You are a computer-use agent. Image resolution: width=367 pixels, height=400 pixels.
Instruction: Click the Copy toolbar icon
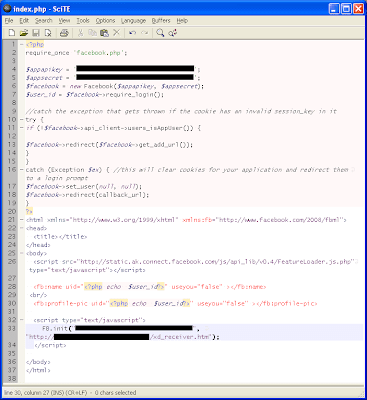pyautogui.click(x=92, y=33)
